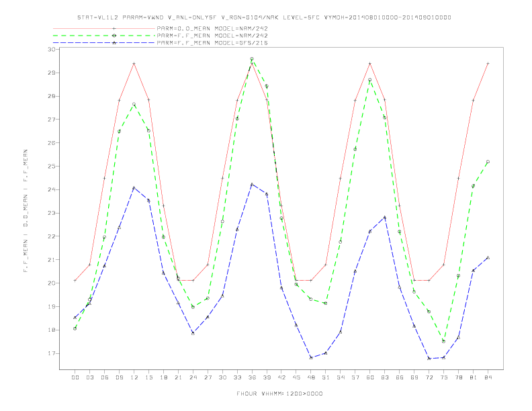Image resolution: width=532 pixels, height=411 pixels.
Task: Click forecast hour label 39 on x-axis
Action: point(267,377)
